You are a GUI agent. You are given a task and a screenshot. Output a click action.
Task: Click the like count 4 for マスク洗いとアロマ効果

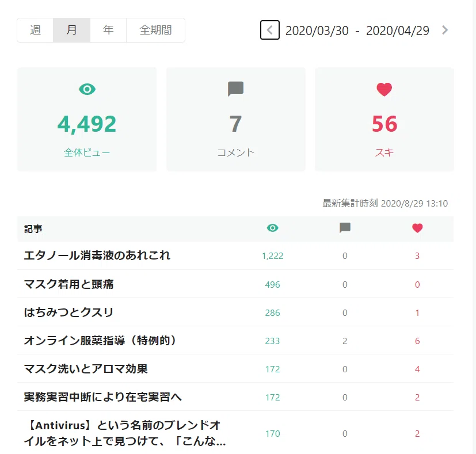click(x=417, y=369)
